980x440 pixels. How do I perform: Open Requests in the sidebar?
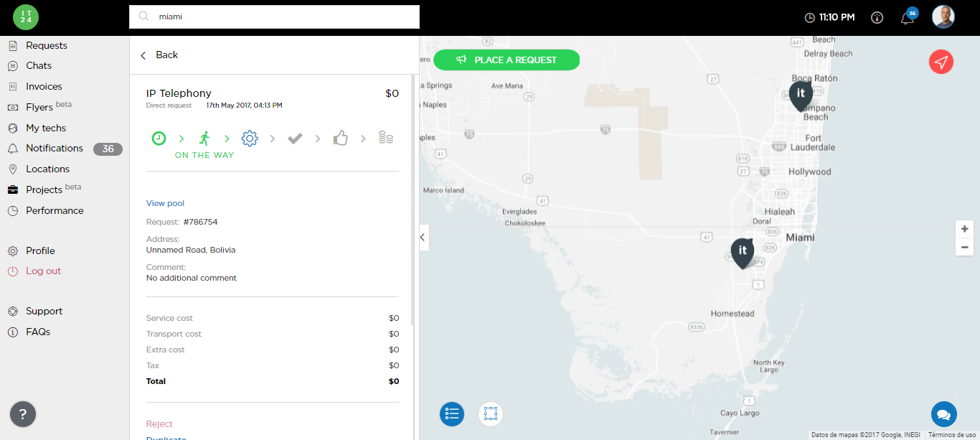(47, 45)
